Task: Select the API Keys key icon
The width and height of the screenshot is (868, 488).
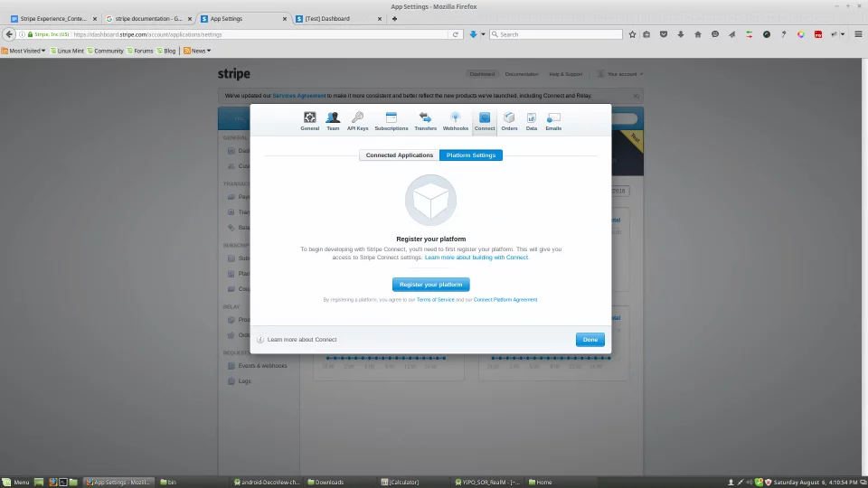Action: click(357, 118)
